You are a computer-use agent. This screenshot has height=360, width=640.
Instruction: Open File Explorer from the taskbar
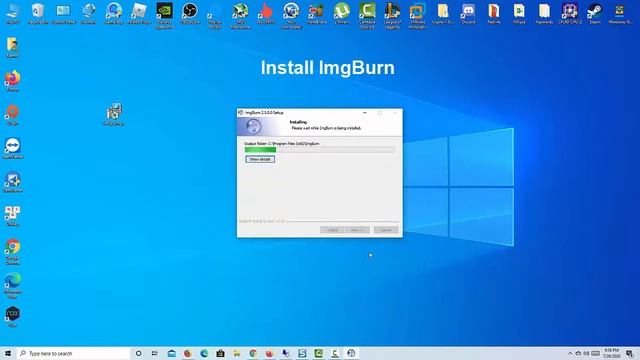coord(237,353)
